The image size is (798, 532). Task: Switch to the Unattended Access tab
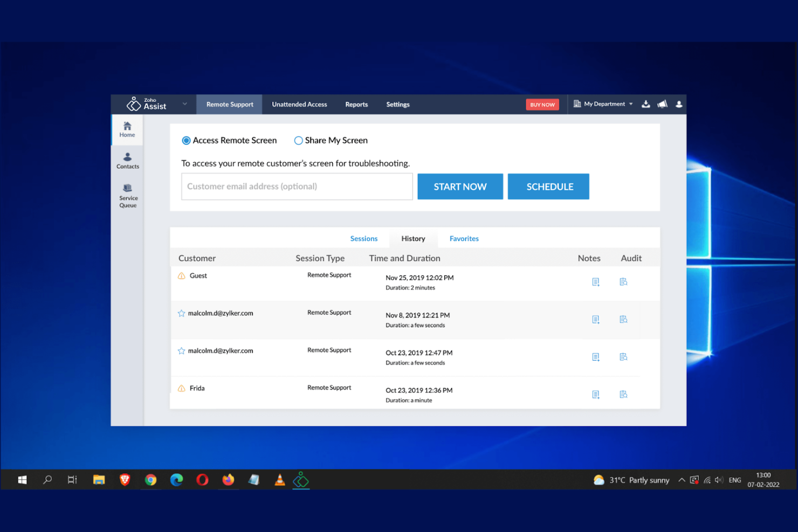[299, 104]
